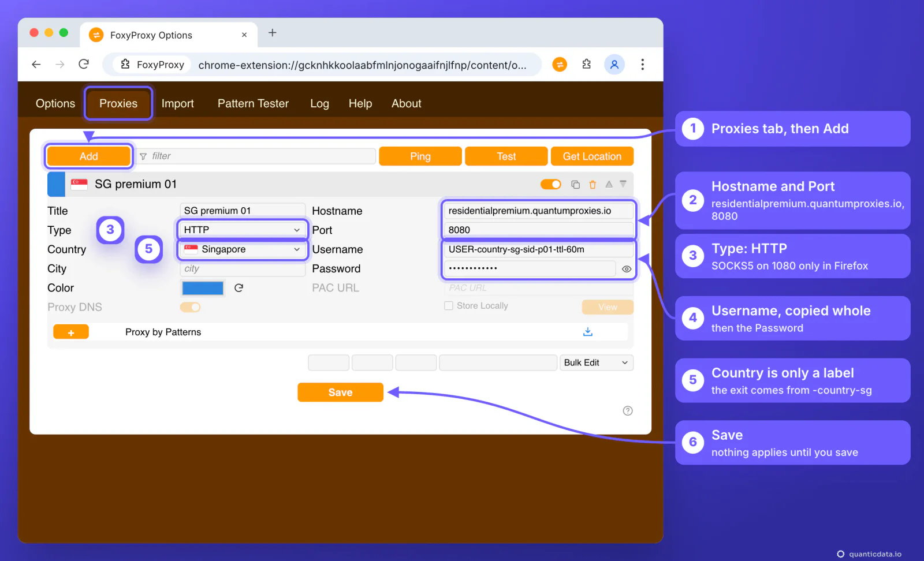Open the Log tab
Screen dimensions: 924x561
(x=319, y=103)
